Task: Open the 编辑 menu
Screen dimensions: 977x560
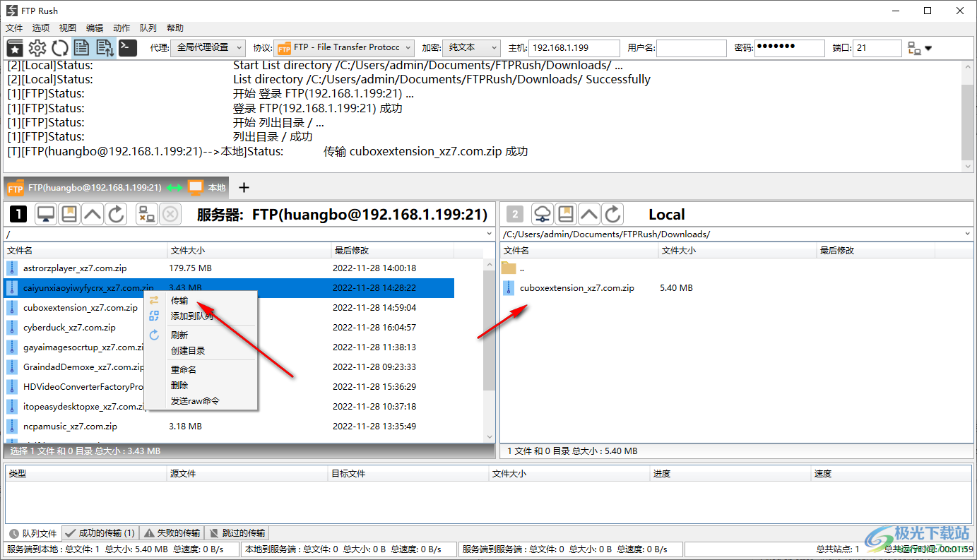Action: coord(95,28)
